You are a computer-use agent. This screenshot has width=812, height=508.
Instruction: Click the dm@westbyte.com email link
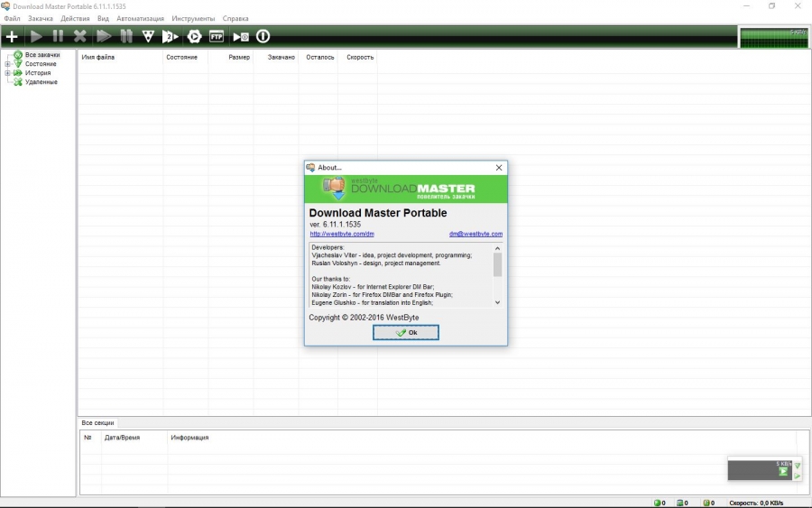click(475, 234)
